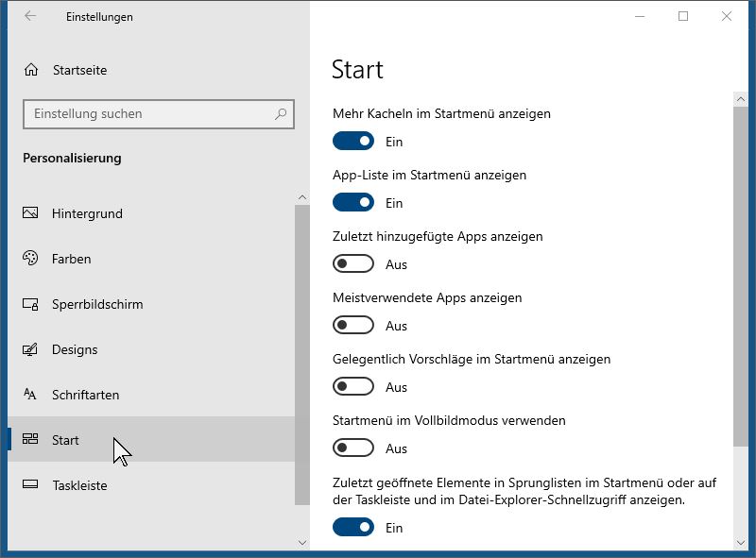Click main panel scroll down arrow
Screen dimensions: 756x558
point(741,543)
